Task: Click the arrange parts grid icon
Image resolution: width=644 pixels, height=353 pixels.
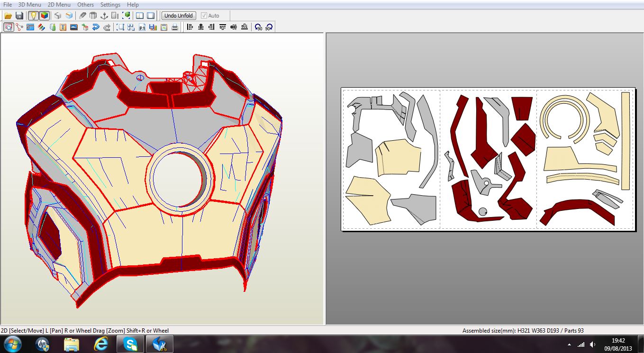Action: (131, 27)
